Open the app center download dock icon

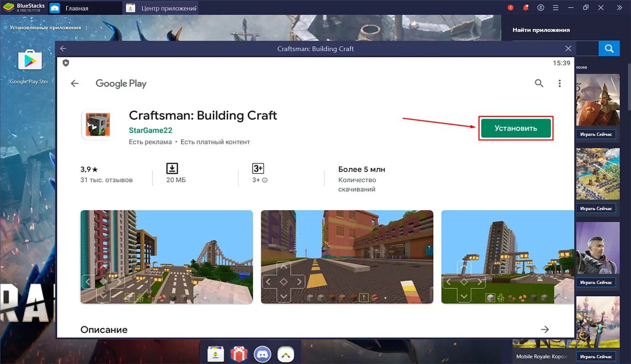point(215,354)
